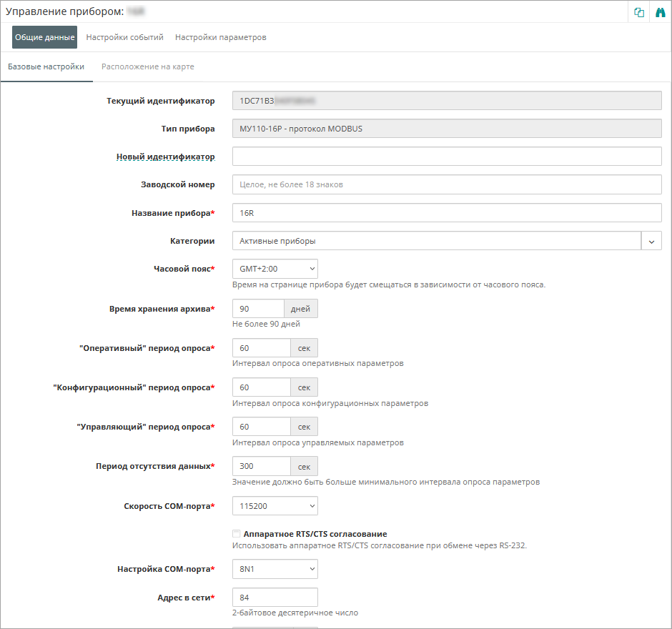Click the Название прибора field
Viewport: 672px width, 629px height.
point(447,213)
